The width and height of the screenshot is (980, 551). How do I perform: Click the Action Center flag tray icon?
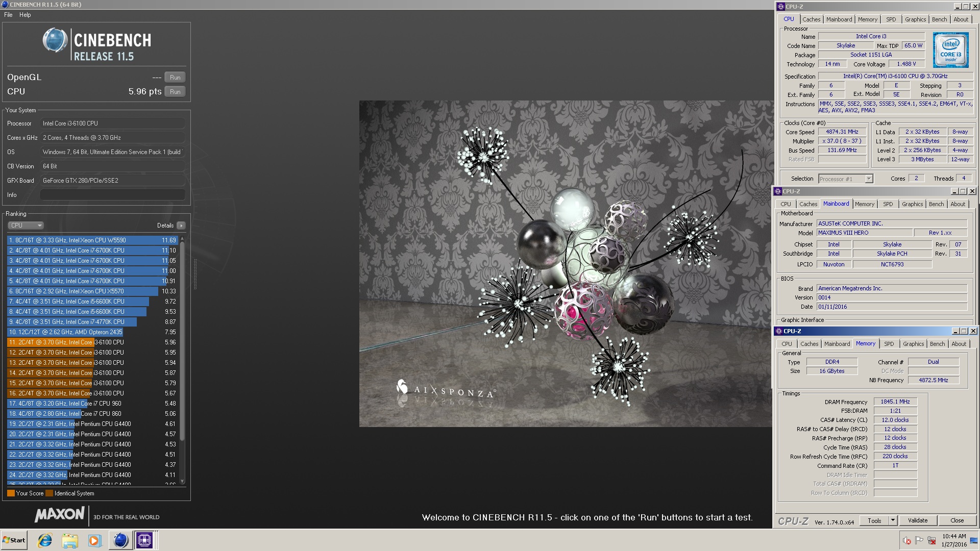point(919,540)
